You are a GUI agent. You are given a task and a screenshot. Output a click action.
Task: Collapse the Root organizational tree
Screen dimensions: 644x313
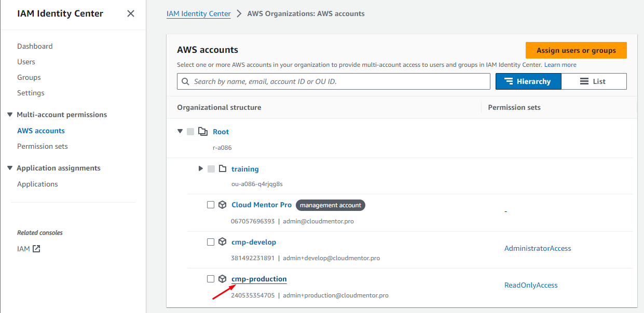180,132
